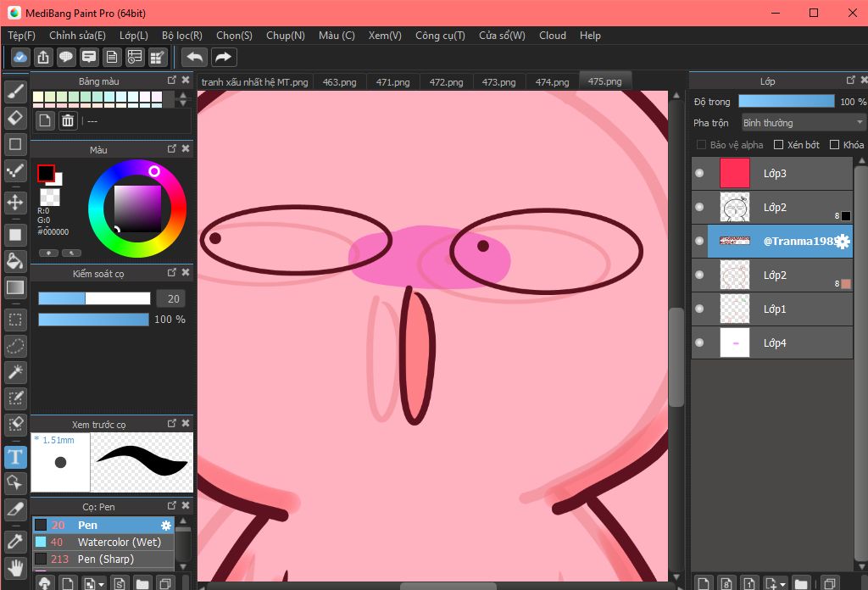The height and width of the screenshot is (590, 868).
Task: Select the Watercolor (Wet) brush
Action: click(x=103, y=543)
